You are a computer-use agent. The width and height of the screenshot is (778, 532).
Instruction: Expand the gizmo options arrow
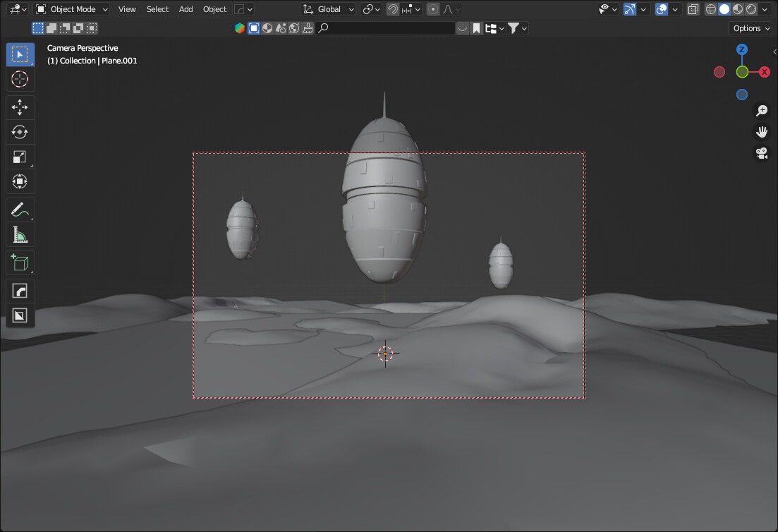[x=643, y=9]
